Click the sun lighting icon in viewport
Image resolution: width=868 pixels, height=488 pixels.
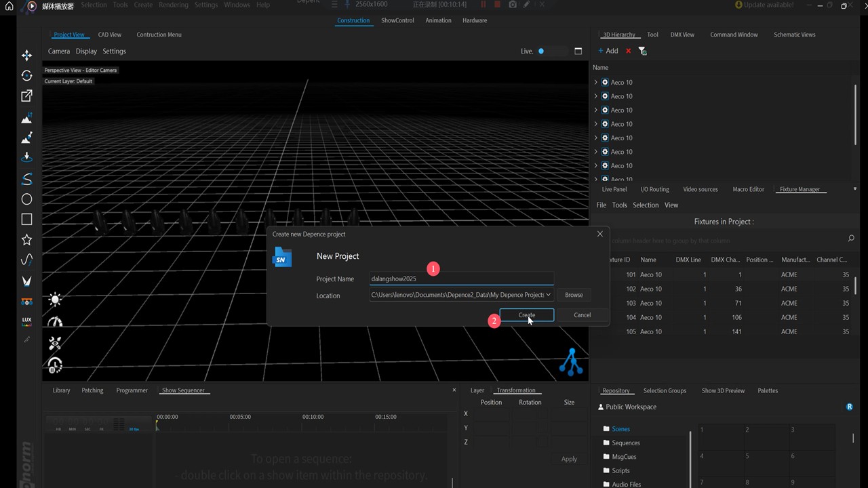coord(55,300)
